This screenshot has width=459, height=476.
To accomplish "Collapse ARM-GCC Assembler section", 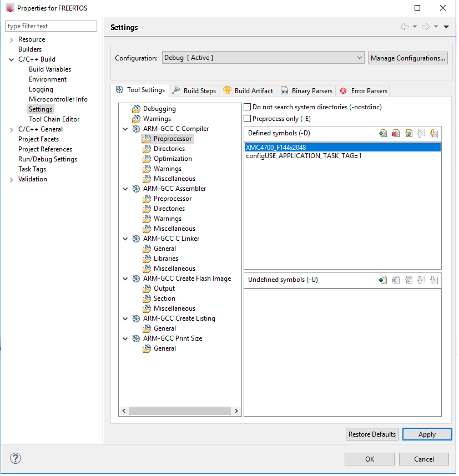I will point(125,189).
